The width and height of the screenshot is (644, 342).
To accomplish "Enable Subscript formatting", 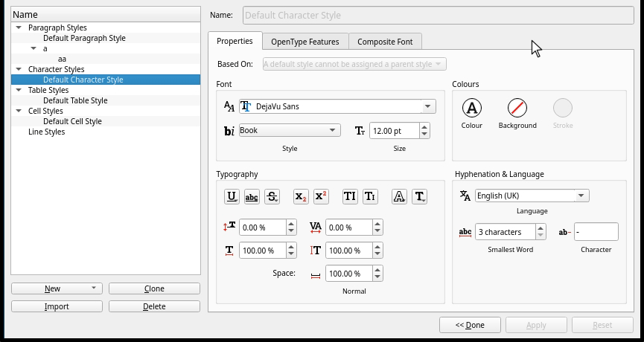I will click(301, 196).
